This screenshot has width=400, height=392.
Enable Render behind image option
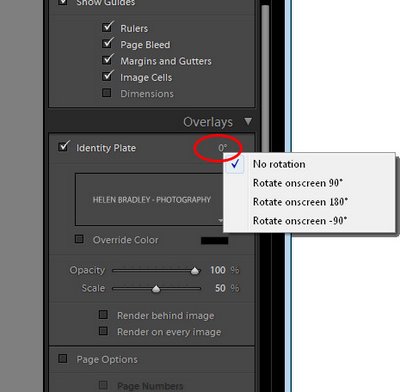[x=103, y=314]
